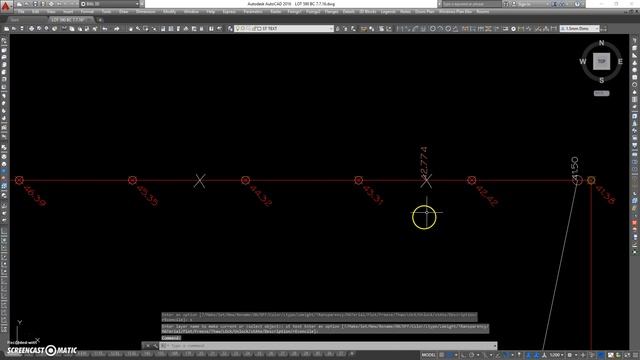The image size is (640, 360).
Task: Open the Rooms menu
Action: [x=482, y=12]
